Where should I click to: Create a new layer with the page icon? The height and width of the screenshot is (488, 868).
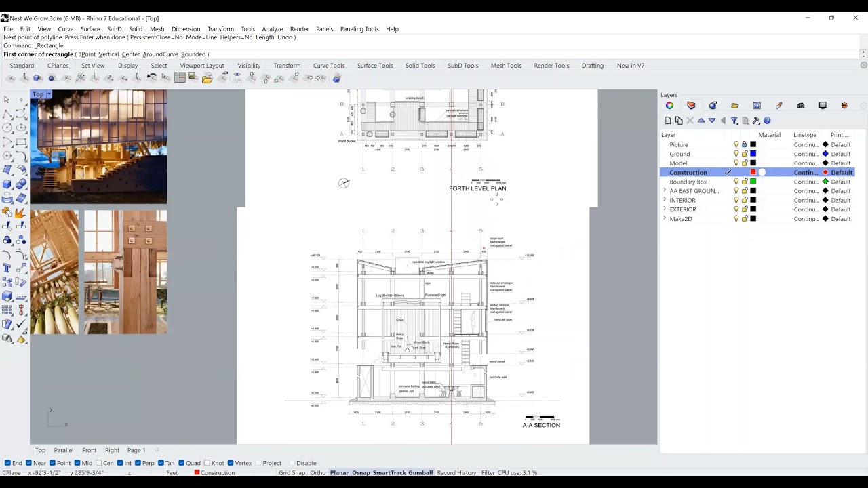point(668,121)
